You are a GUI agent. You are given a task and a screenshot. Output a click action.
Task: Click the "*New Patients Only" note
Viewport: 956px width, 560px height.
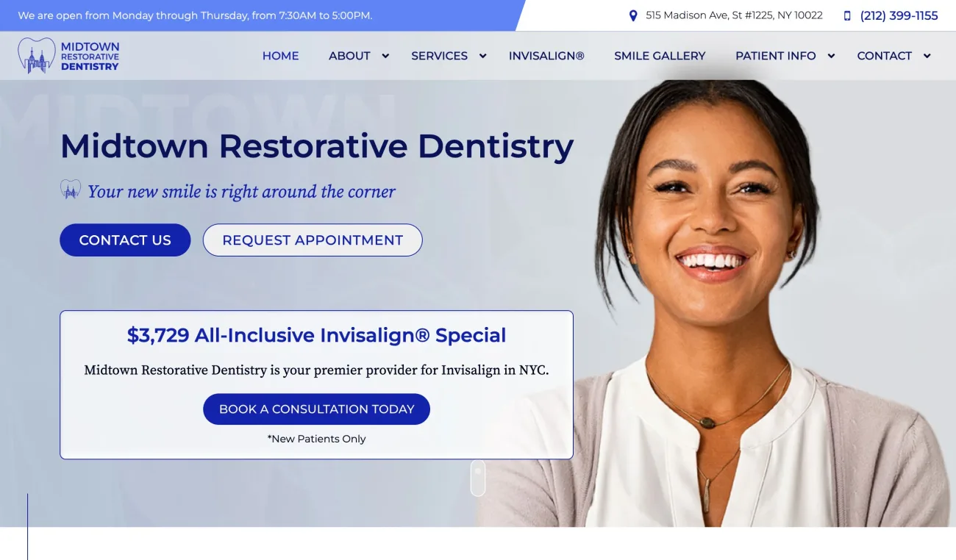coord(316,439)
